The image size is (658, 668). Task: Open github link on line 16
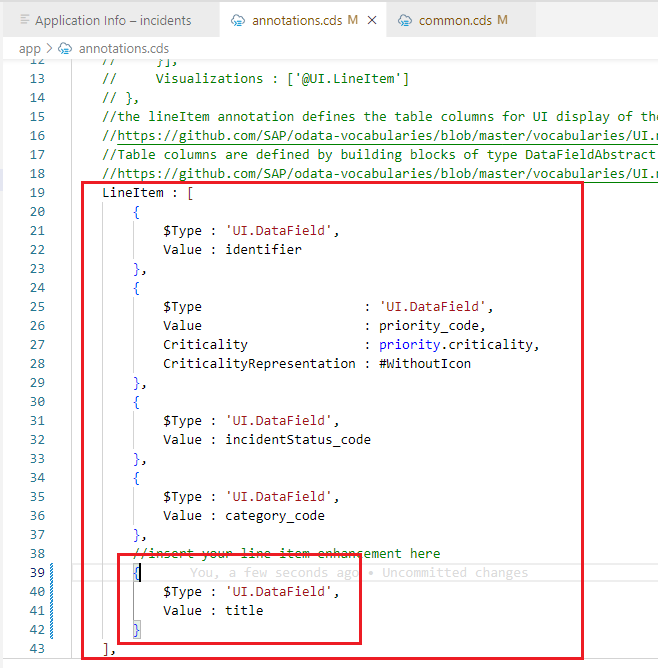pyautogui.click(x=388, y=136)
